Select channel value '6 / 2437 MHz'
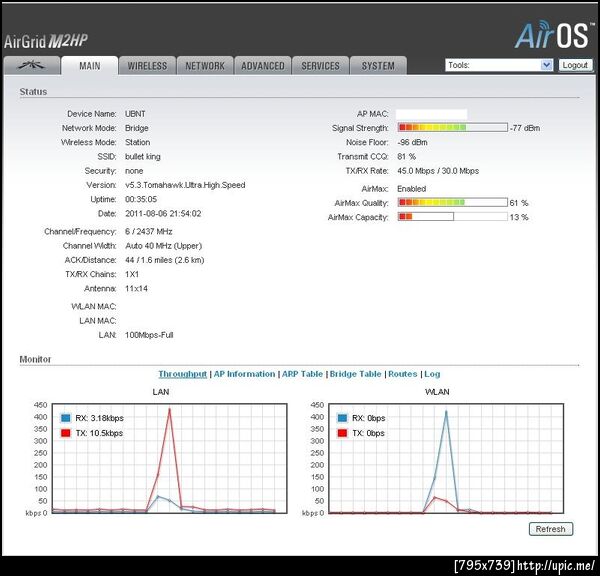Image resolution: width=600 pixels, height=576 pixels. pos(148,232)
